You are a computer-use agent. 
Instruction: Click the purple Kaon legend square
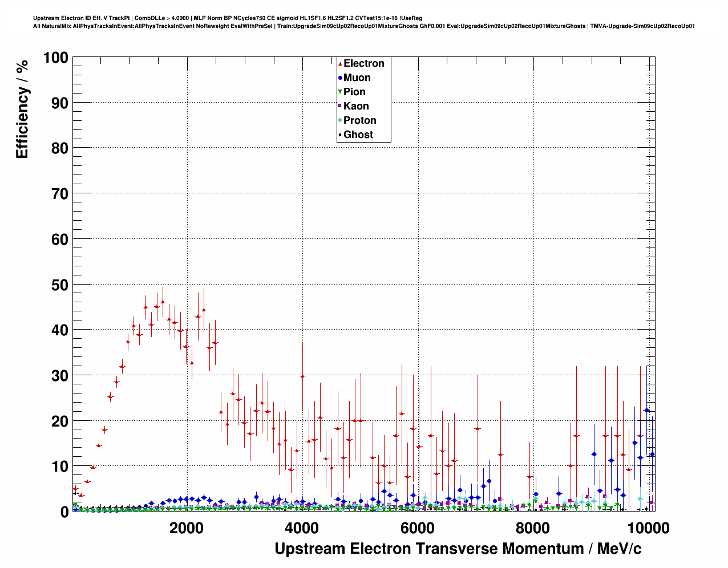click(x=340, y=107)
